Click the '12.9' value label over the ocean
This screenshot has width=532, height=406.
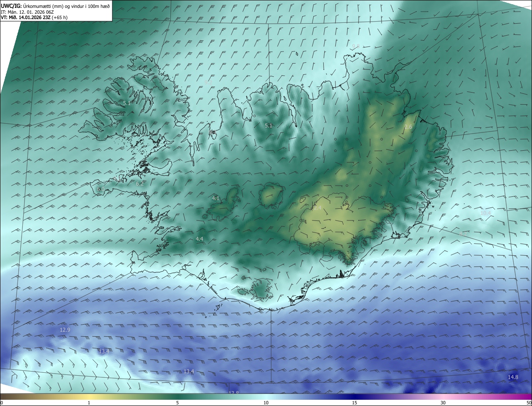(65, 330)
